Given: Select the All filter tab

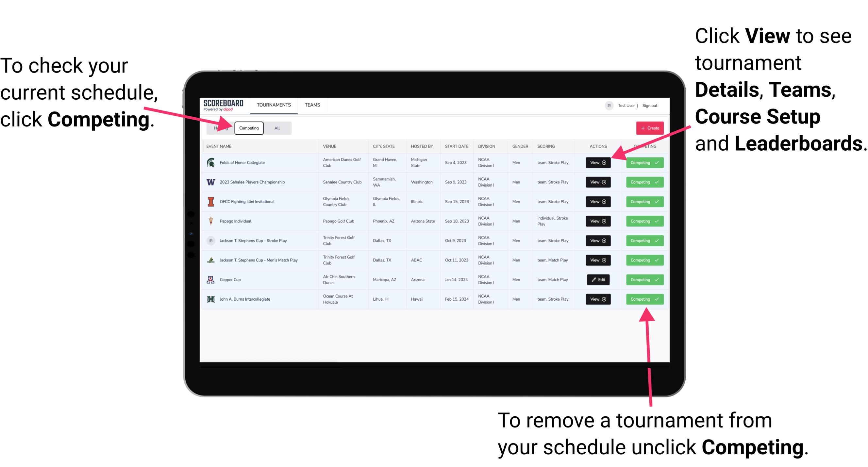Looking at the screenshot, I should (276, 128).
